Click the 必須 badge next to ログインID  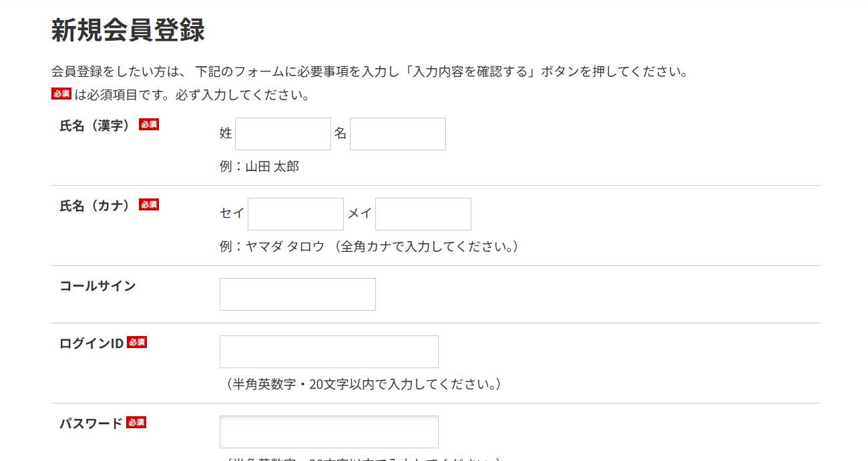[x=137, y=343]
